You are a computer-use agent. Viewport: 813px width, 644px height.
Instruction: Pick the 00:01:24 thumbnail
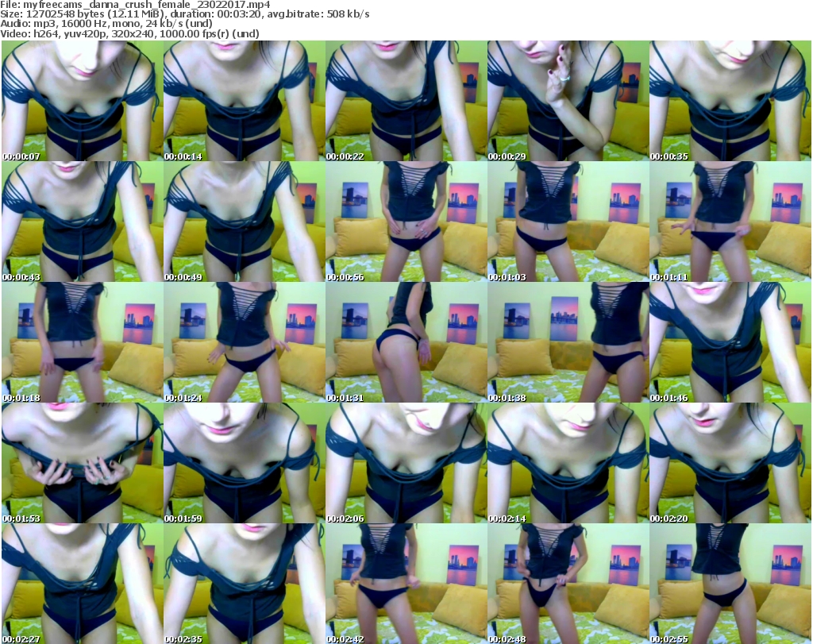click(x=245, y=343)
